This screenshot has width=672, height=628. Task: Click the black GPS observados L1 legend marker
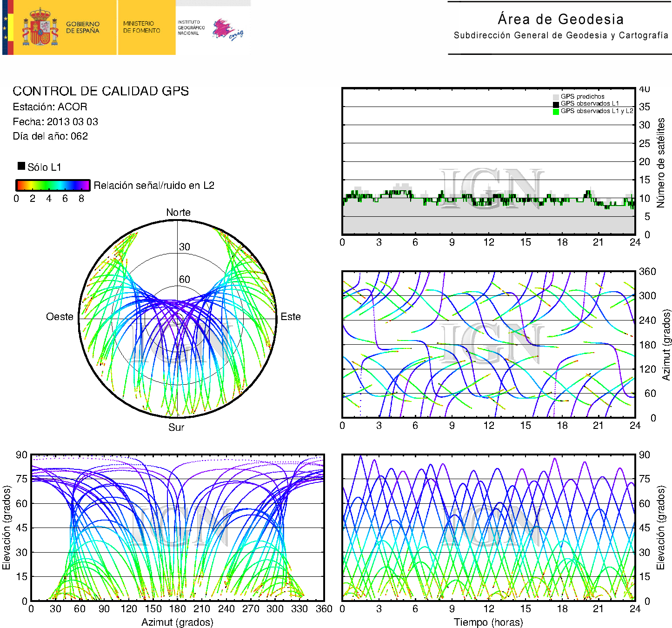coord(556,104)
